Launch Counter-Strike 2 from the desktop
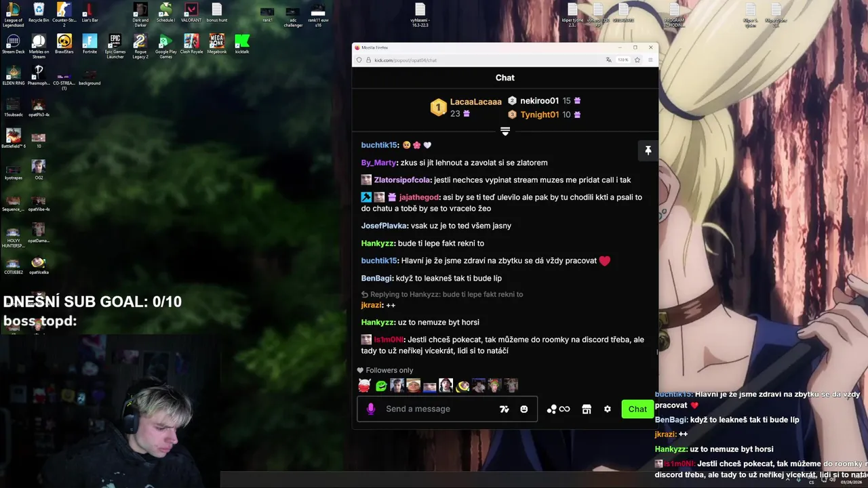Viewport: 868px width, 488px height. click(64, 14)
